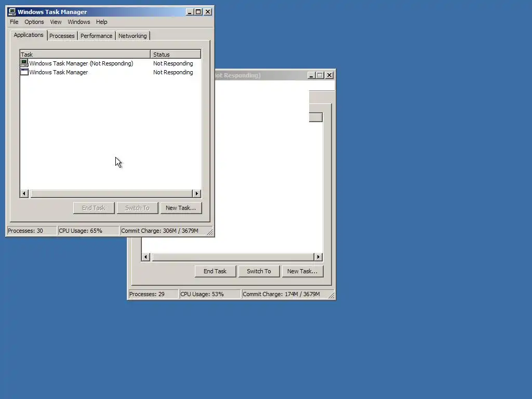Switch to the Performance tab

pyautogui.click(x=96, y=36)
